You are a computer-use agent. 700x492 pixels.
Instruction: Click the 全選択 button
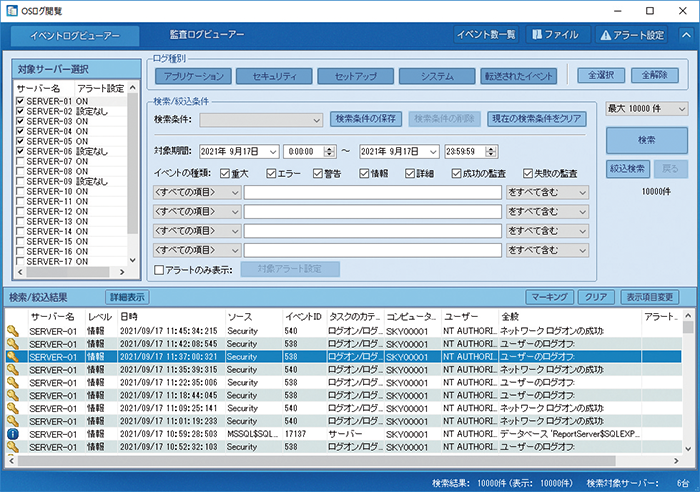pos(601,75)
